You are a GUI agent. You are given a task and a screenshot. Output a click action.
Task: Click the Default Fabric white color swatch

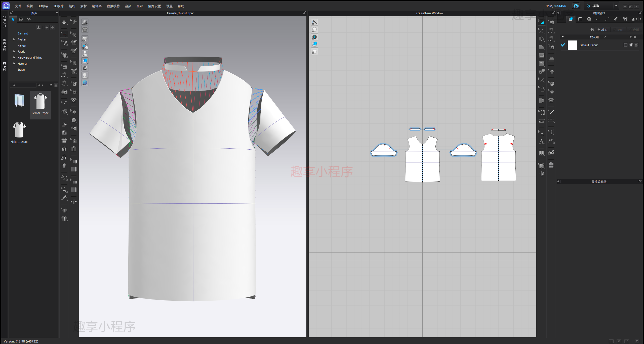tap(572, 45)
